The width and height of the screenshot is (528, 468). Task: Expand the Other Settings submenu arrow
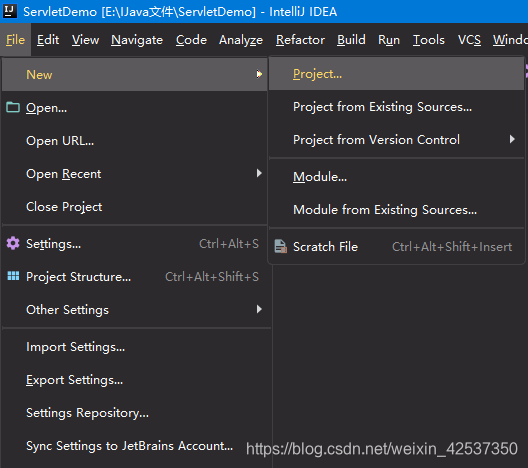(259, 309)
